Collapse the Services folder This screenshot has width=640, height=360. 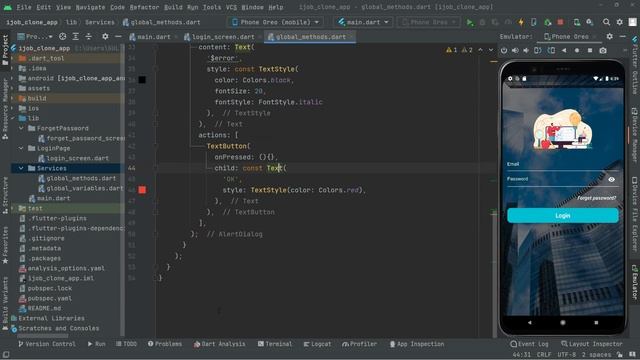click(21, 168)
